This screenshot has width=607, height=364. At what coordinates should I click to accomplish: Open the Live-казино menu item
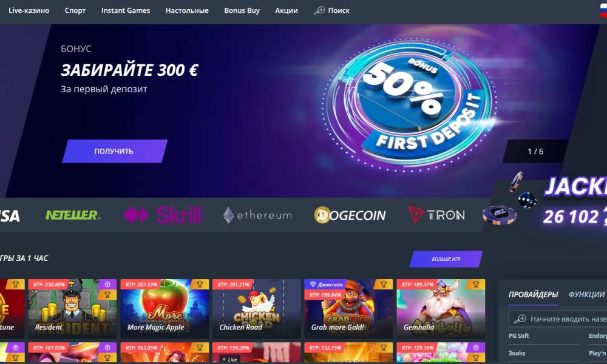[x=29, y=10]
